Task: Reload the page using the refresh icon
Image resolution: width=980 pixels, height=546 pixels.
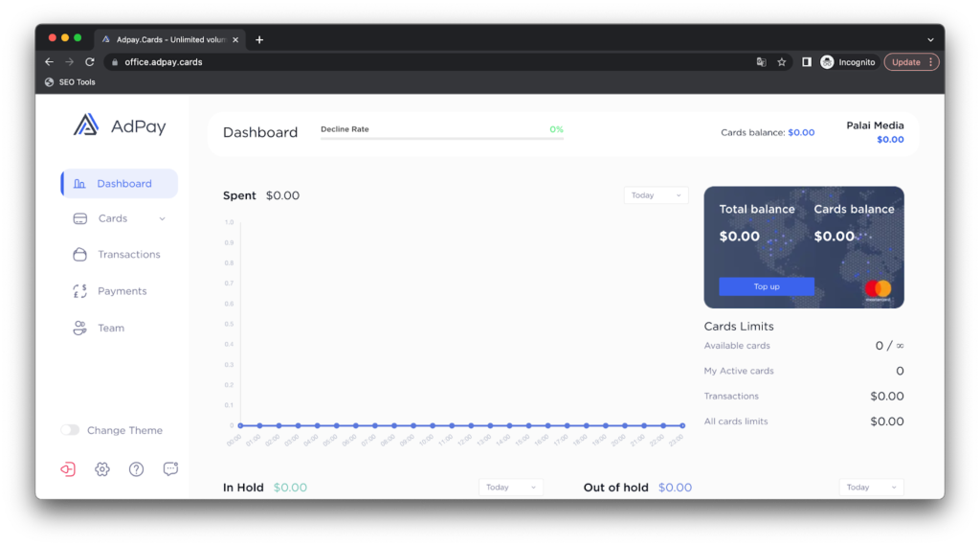Action: [x=90, y=62]
